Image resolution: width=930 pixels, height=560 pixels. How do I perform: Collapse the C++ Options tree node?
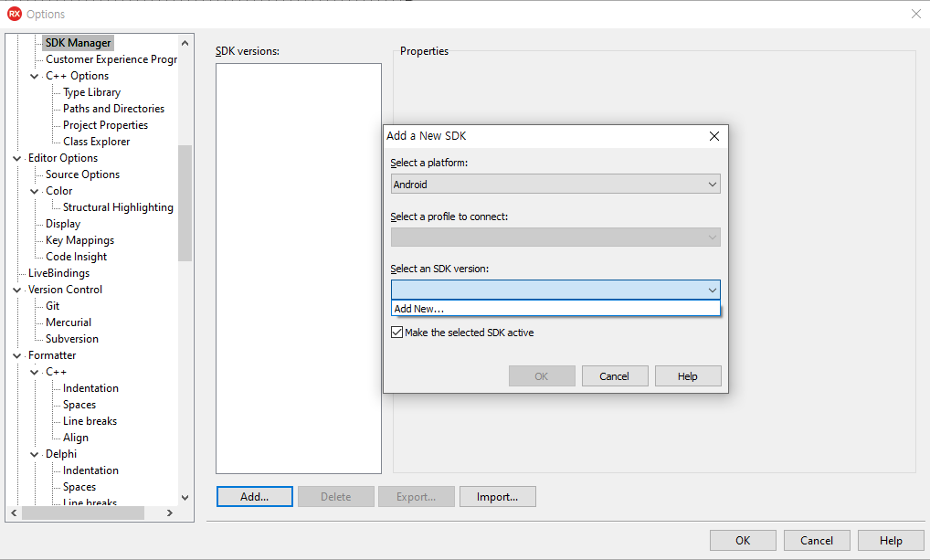[x=34, y=75]
